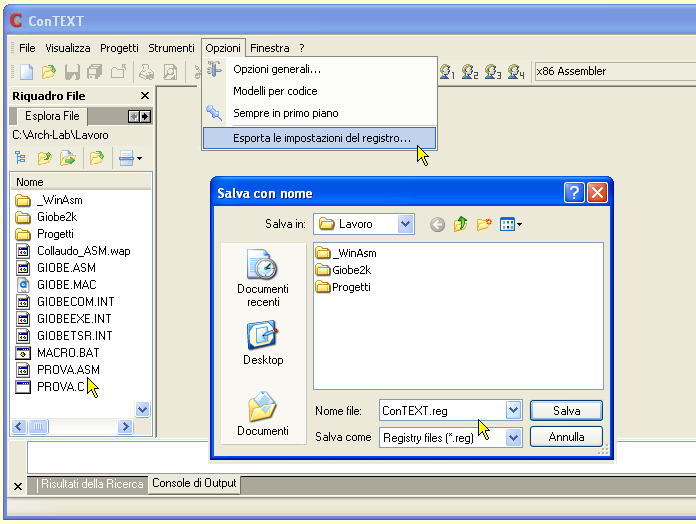Choose Opzioni generali menu entry
The width and height of the screenshot is (696, 524).
[x=320, y=69]
